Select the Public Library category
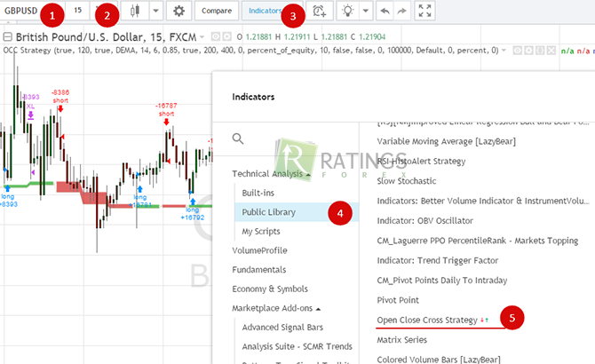595x364 pixels. tap(271, 212)
